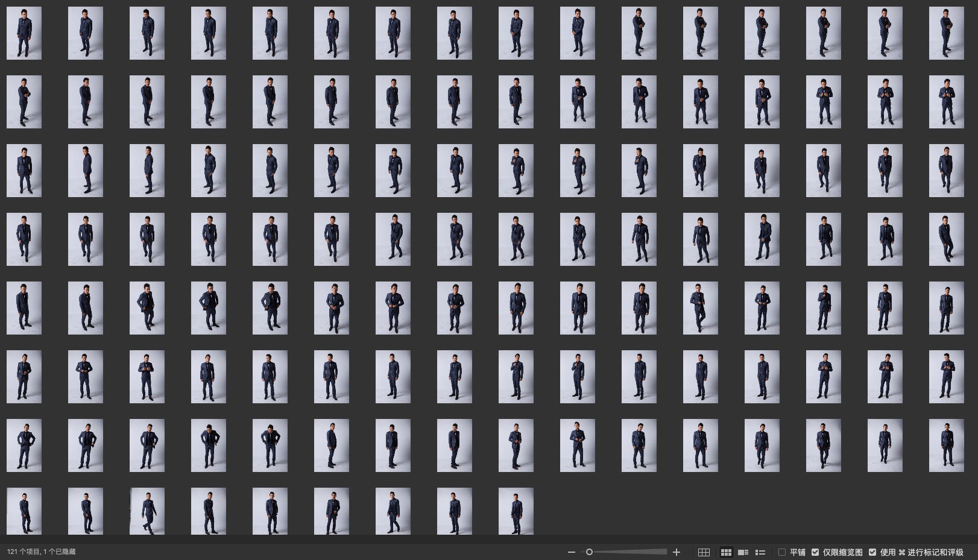Image resolution: width=978 pixels, height=560 pixels.
Task: Enable the 平铺 checkbox
Action: click(x=782, y=552)
